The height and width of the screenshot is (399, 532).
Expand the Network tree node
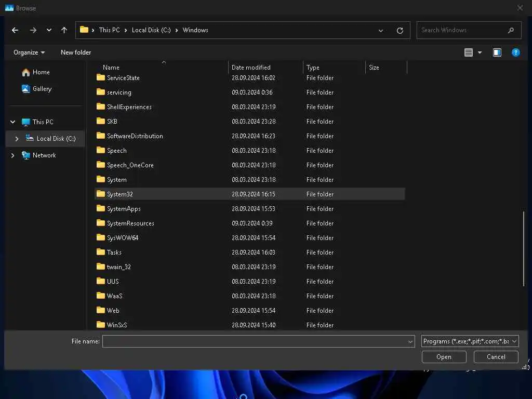coord(13,155)
